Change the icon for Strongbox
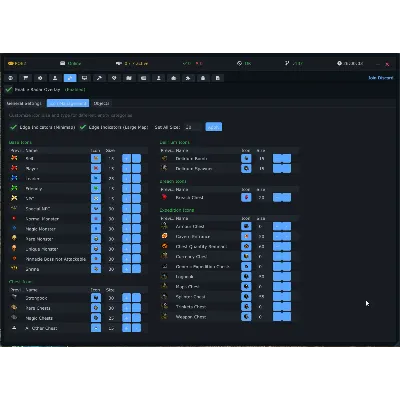Image resolution: width=400 pixels, height=400 pixels. (96, 298)
